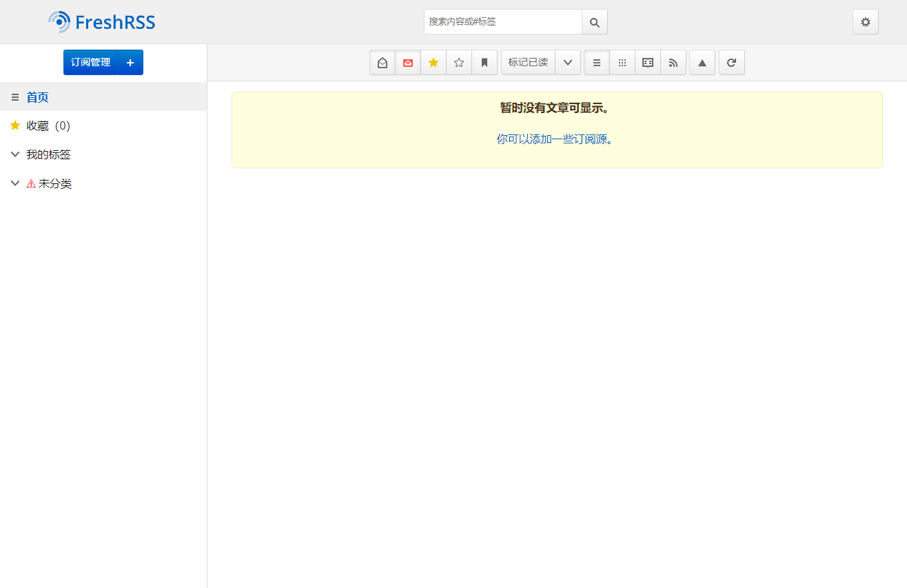Open the bookmark icon for user queries
907x588 pixels.
[x=485, y=63]
